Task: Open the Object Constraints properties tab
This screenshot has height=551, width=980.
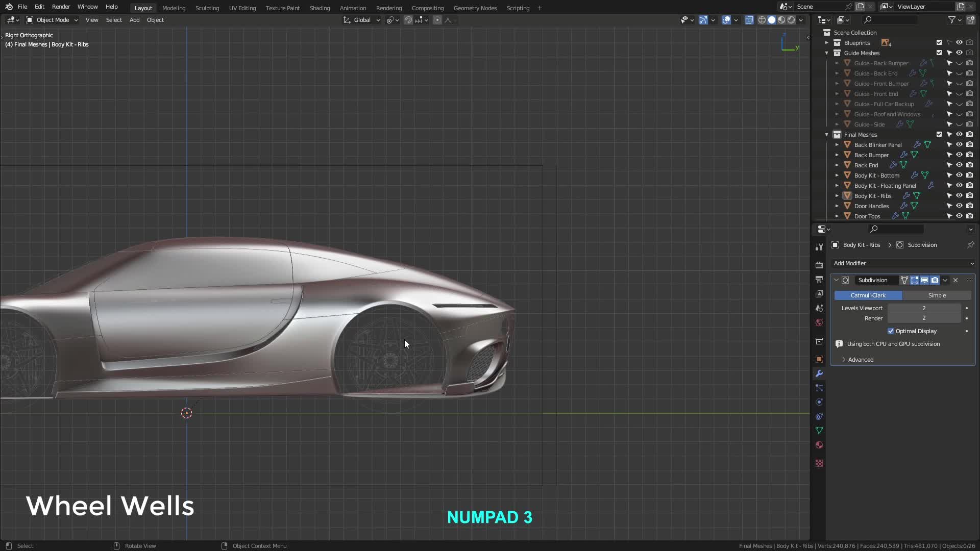Action: click(x=819, y=416)
